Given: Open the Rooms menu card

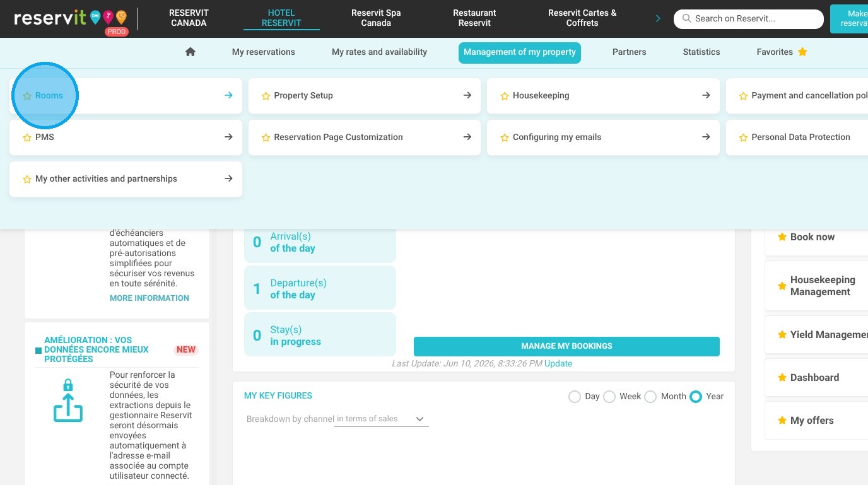Looking at the screenshot, I should 126,96.
